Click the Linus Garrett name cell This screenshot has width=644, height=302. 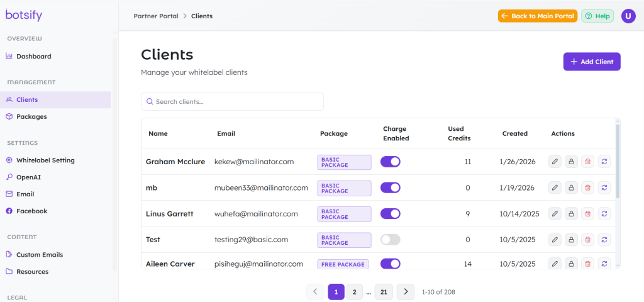coord(170,214)
